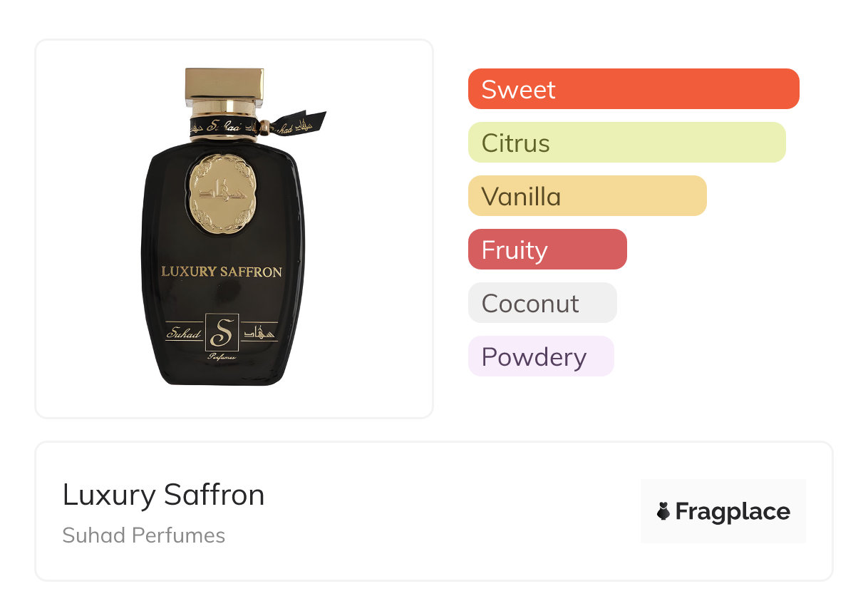The image size is (868, 616).
Task: Click the Fragplace perfume bottle logo icon
Action: tap(663, 511)
